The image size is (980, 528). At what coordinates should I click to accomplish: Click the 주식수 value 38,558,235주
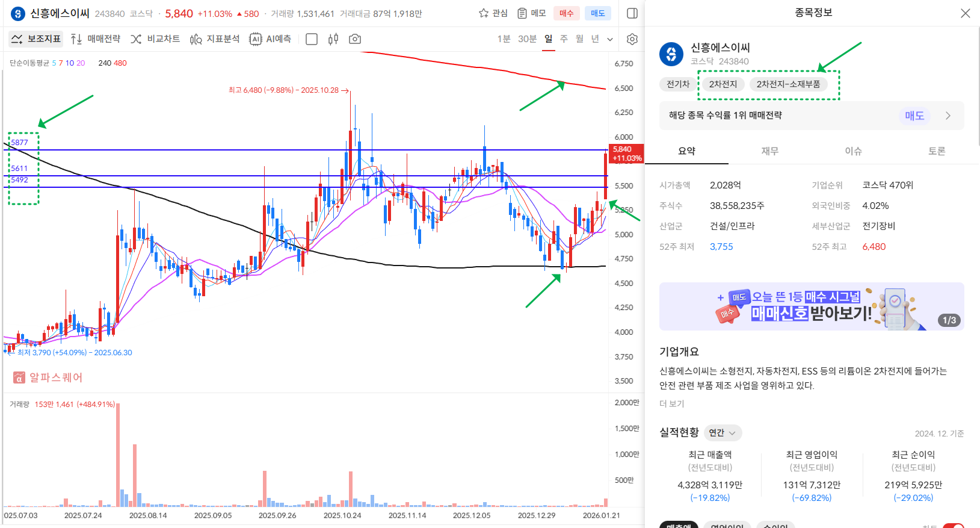[737, 206]
